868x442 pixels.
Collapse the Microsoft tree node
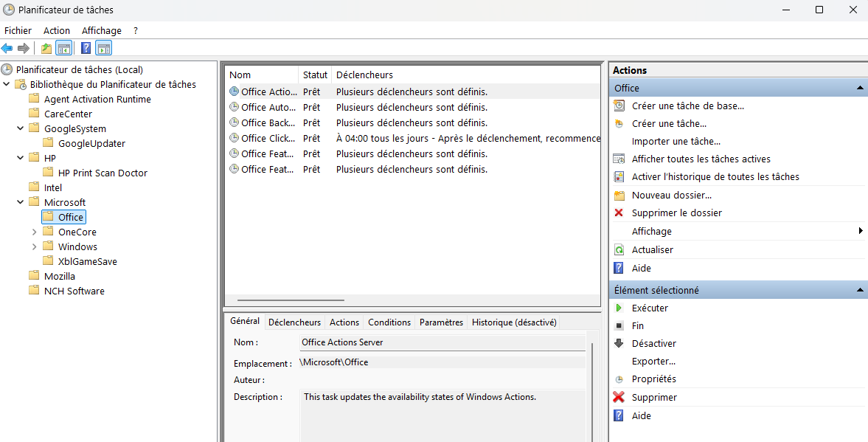pyautogui.click(x=21, y=202)
